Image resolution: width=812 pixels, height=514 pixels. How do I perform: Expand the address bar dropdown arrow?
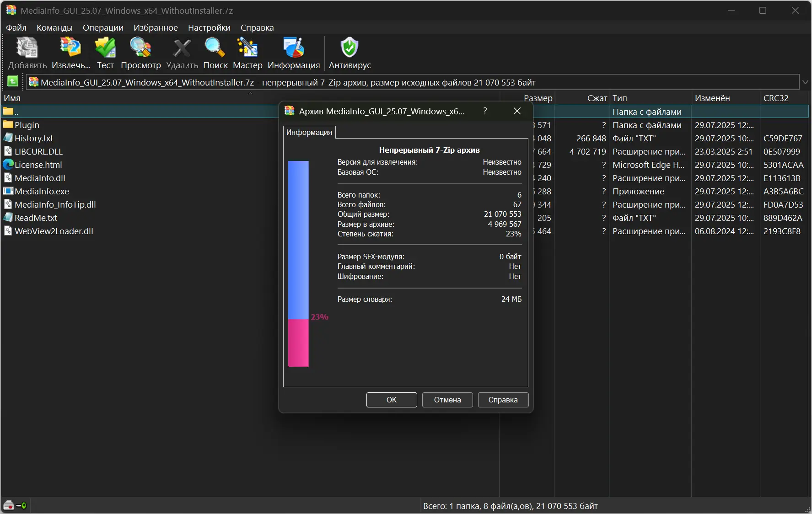(805, 82)
